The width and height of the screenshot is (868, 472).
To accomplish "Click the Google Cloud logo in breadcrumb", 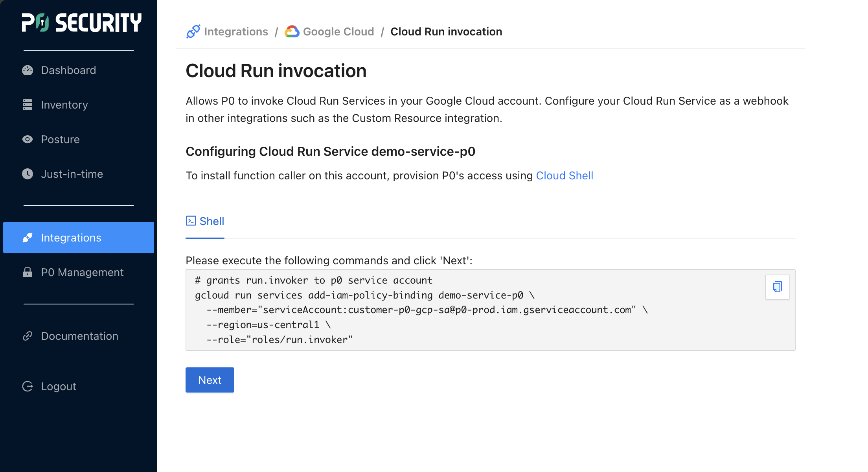I will pyautogui.click(x=292, y=32).
